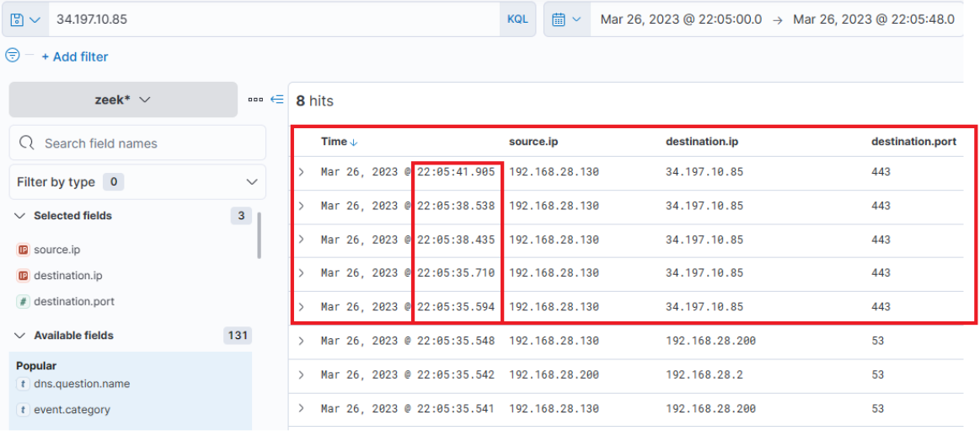980x431 pixels.
Task: Collapse the Selected fields section
Action: [20, 216]
